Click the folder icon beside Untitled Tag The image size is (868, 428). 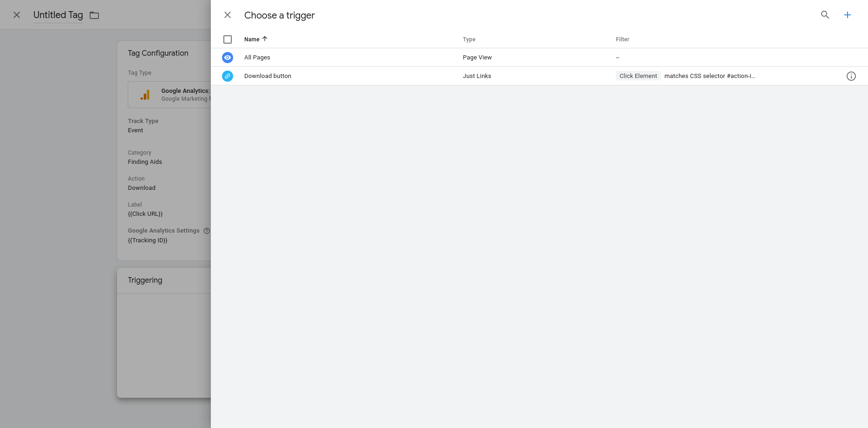(x=94, y=15)
